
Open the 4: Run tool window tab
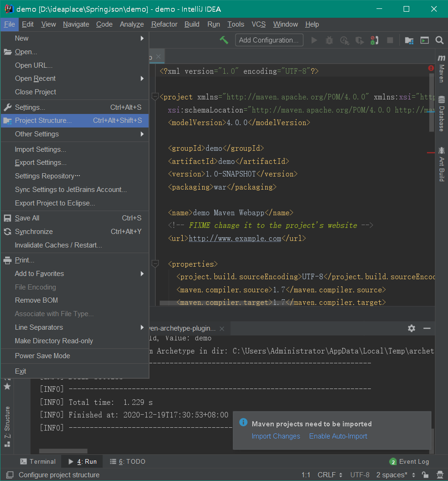point(82,461)
